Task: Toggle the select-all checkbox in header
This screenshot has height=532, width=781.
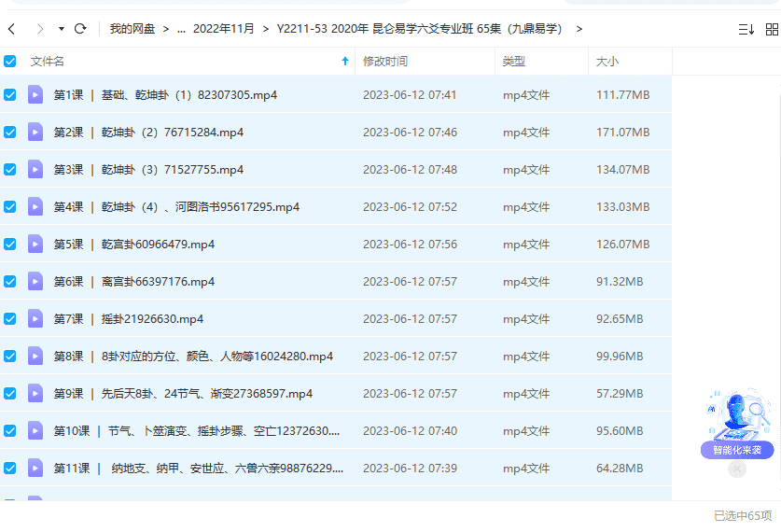Action: coord(10,62)
